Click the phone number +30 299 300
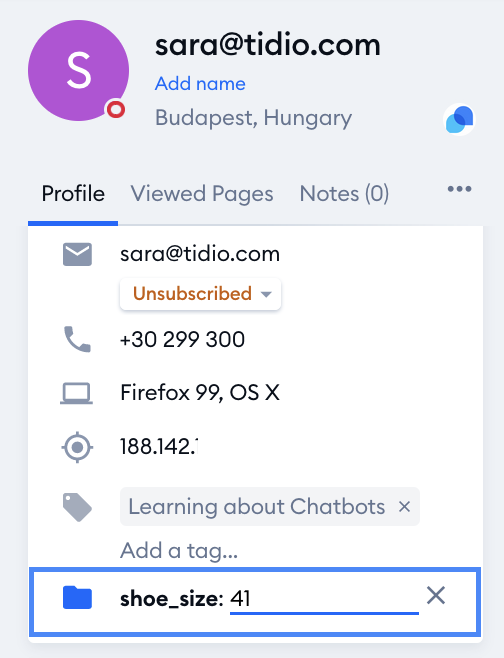504x658 pixels. click(x=182, y=339)
